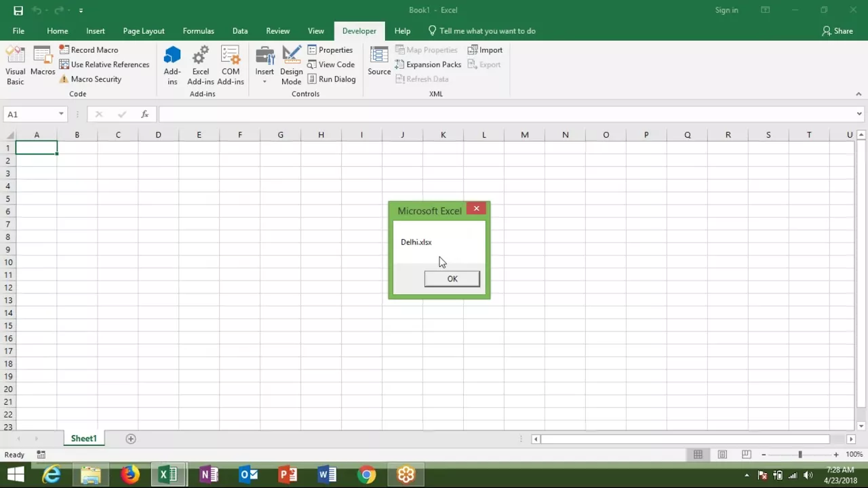Open the XML Source pane
The height and width of the screenshot is (488, 868).
379,62
